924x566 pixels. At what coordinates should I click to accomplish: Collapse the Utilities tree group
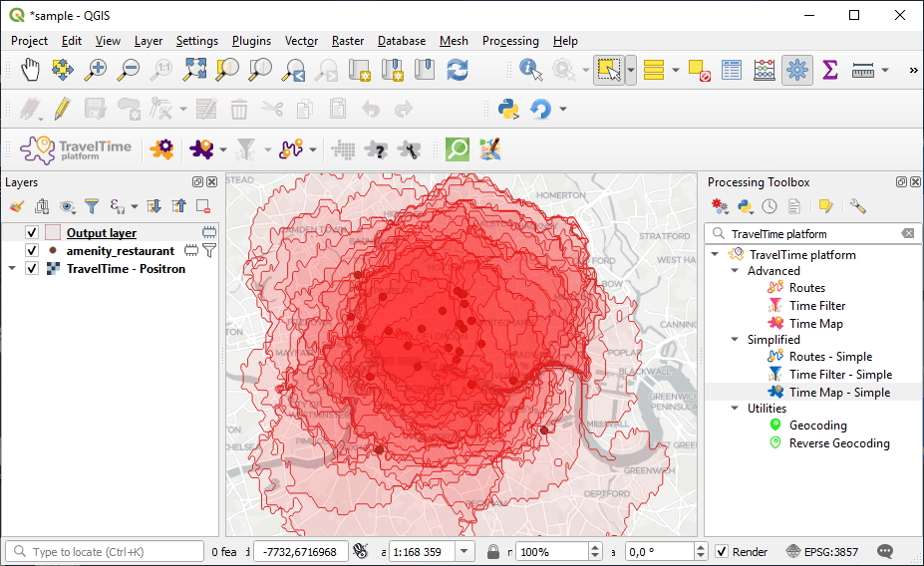tap(735, 409)
